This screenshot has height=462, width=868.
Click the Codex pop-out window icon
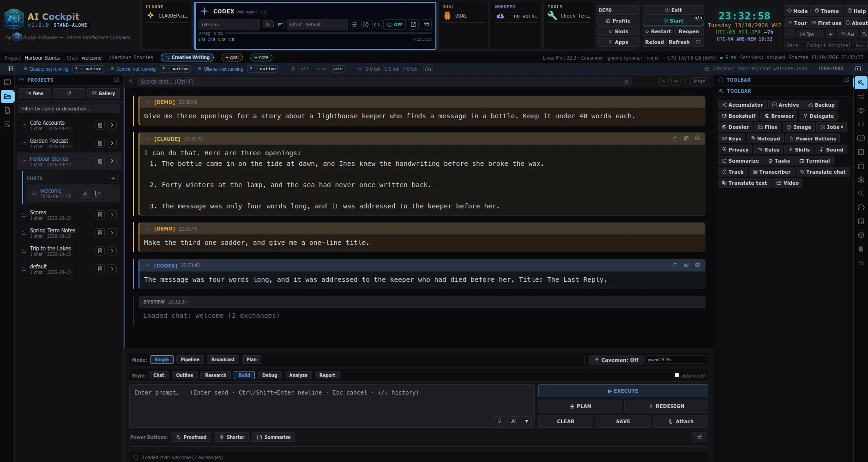(413, 24)
